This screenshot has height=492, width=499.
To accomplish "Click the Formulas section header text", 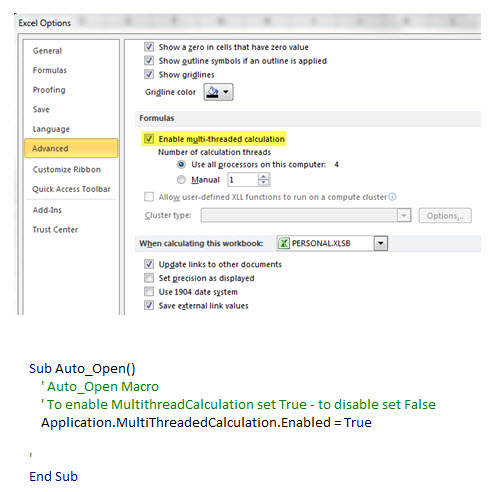I will pyautogui.click(x=157, y=118).
